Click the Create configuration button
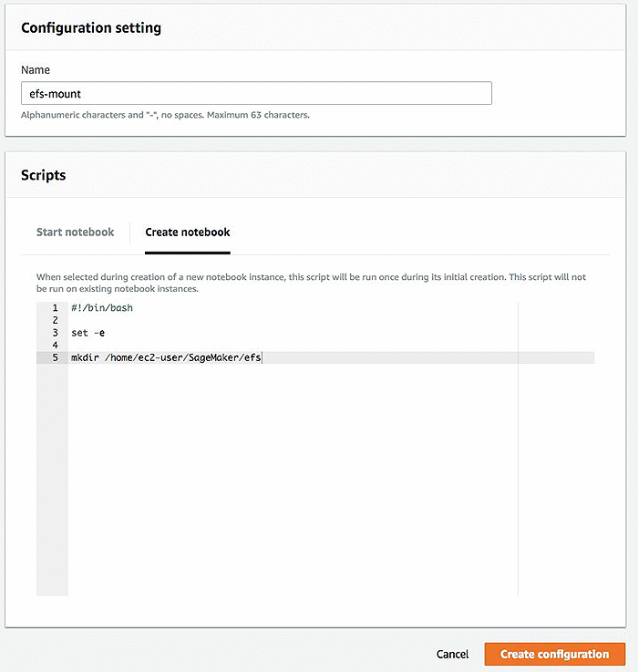The height and width of the screenshot is (672, 638). [x=555, y=654]
